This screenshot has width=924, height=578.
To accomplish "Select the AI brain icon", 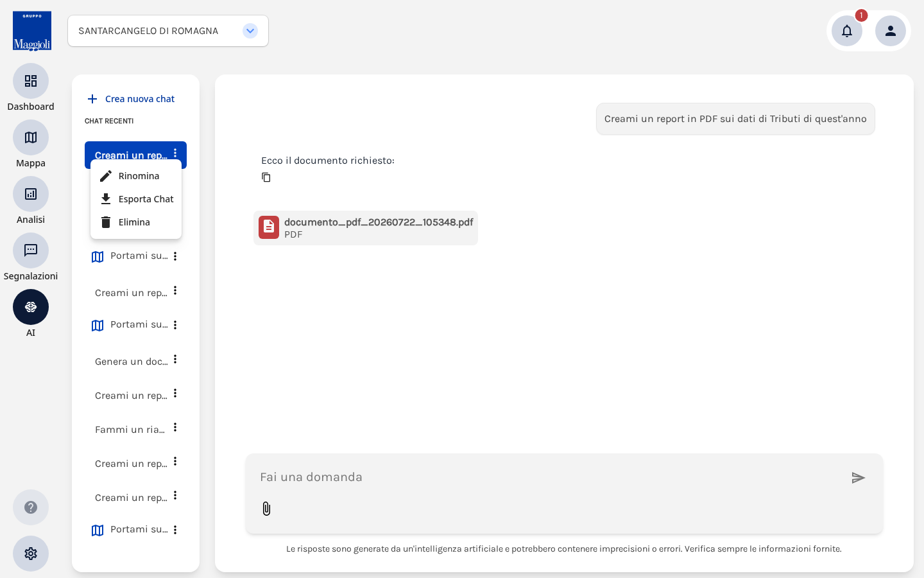I will click(x=31, y=307).
